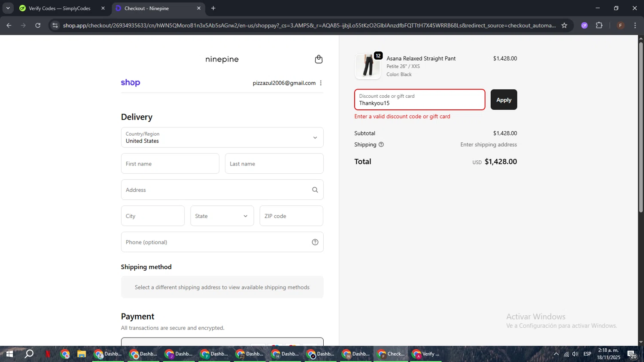This screenshot has height=362, width=644.
Task: Click the scrollbar down arrow
Action: pos(641,342)
